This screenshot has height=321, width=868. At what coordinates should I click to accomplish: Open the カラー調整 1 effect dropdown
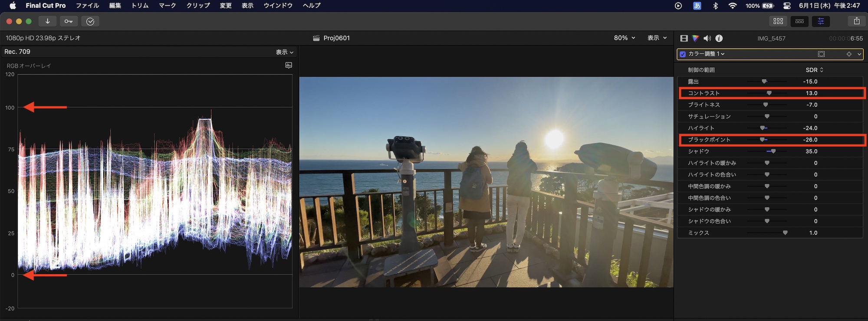point(707,54)
